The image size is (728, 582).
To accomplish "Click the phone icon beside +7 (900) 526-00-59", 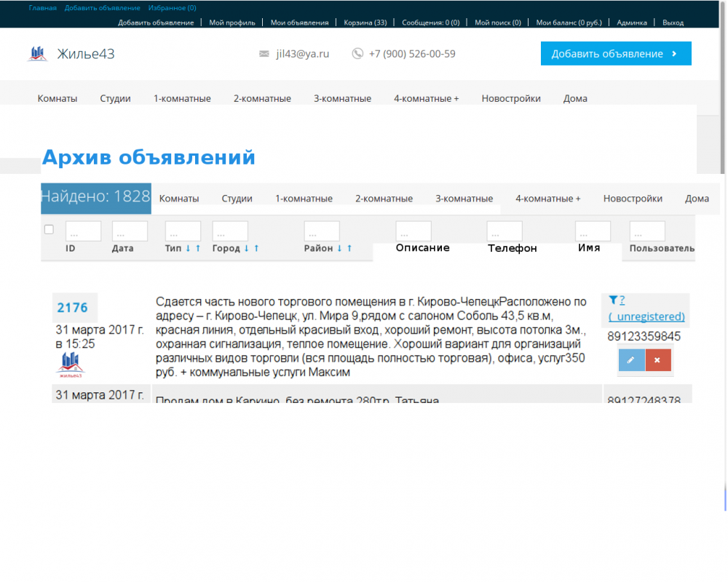I will pyautogui.click(x=357, y=54).
